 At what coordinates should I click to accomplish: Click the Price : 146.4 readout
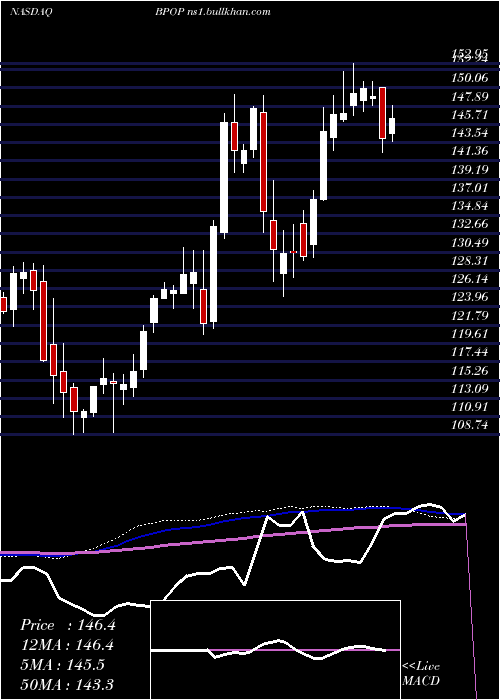[68, 625]
